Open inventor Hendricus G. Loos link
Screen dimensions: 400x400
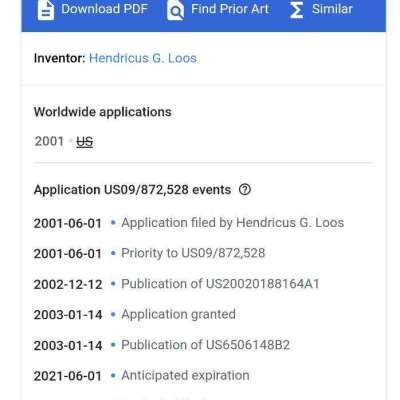coord(143,58)
